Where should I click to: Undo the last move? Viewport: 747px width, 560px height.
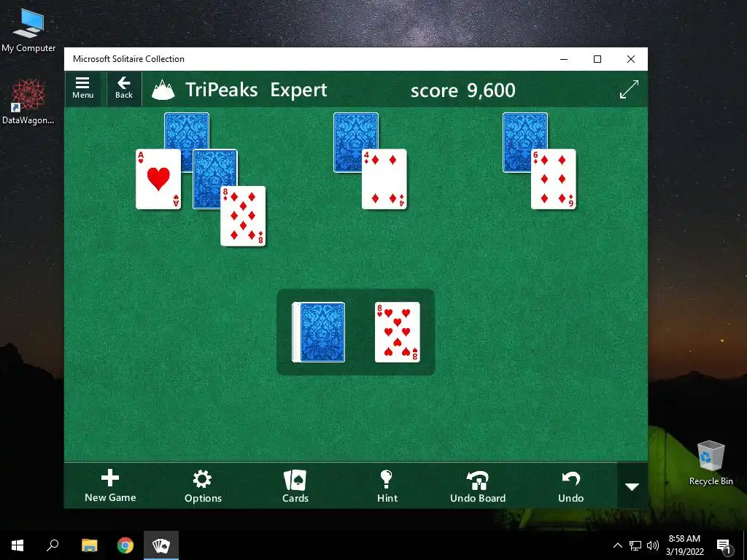[x=570, y=486]
